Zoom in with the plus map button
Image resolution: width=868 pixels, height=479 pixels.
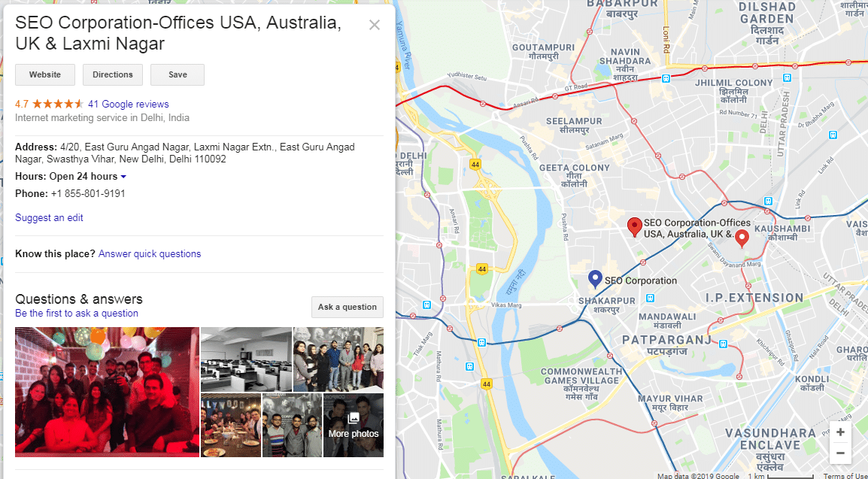(x=840, y=432)
